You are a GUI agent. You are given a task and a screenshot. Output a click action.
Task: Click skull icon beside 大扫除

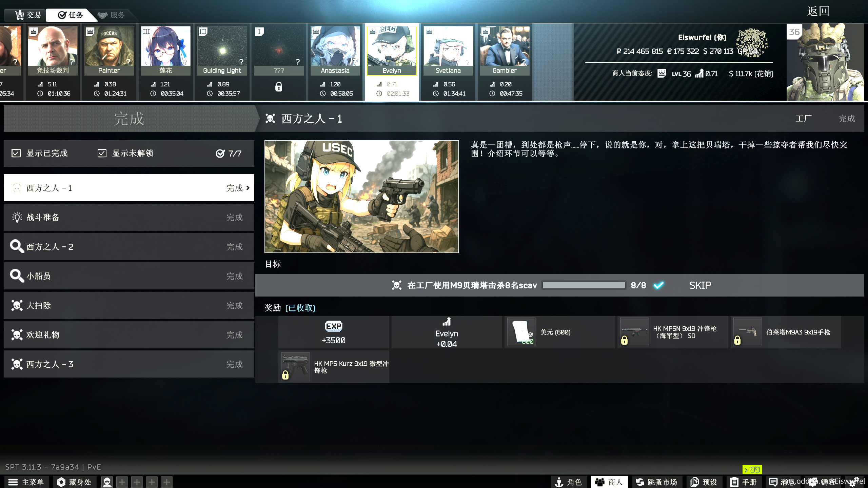point(17,305)
